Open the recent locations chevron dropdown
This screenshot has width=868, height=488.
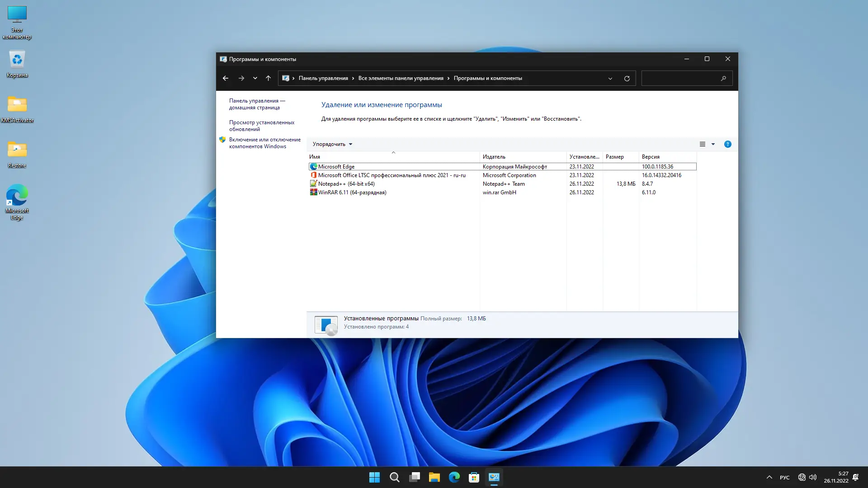pos(255,78)
